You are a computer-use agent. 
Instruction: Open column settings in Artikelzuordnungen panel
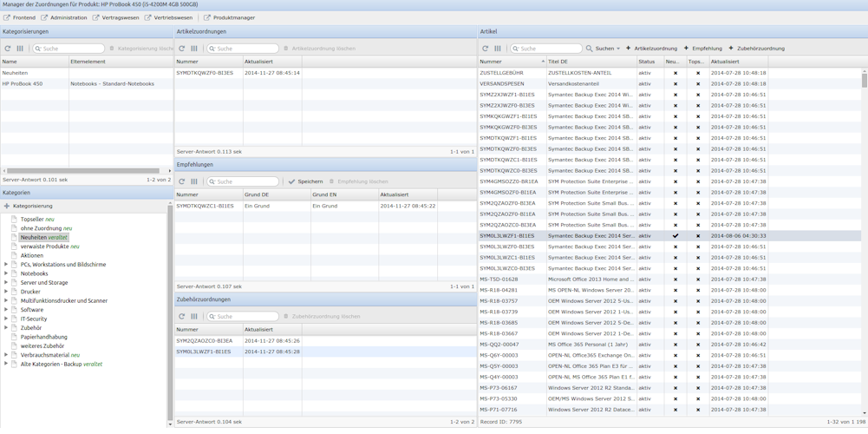[x=194, y=49]
